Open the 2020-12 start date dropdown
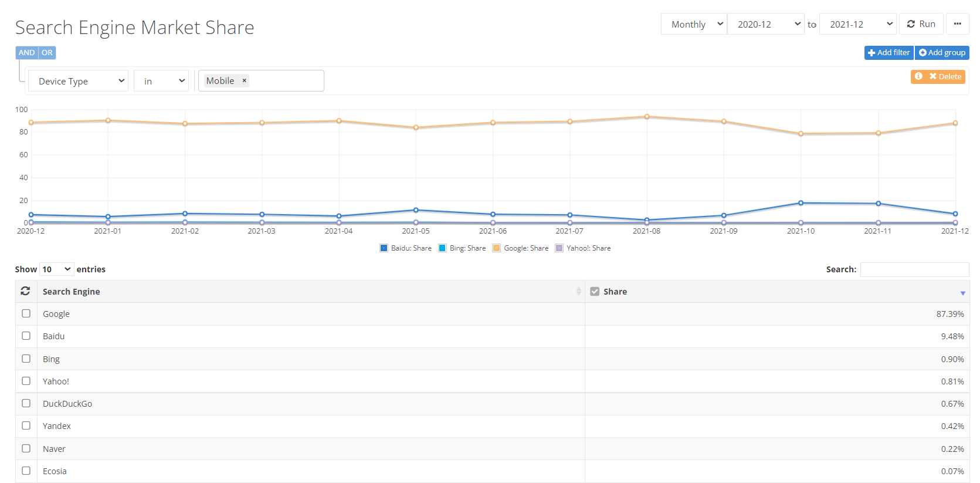Viewport: 980px width, 483px height. (765, 24)
